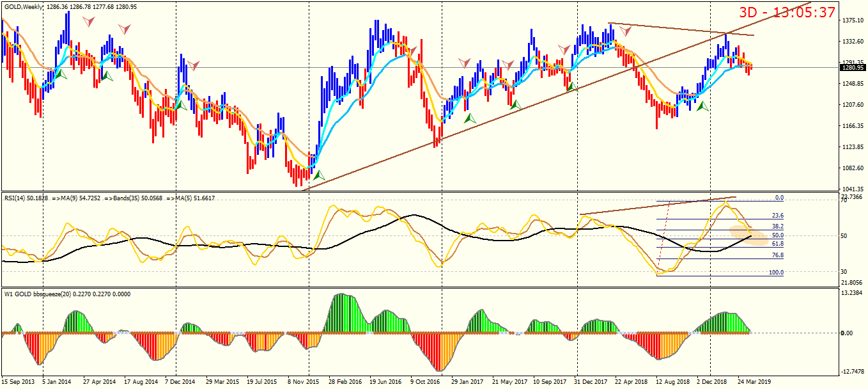Click the orange ellipse highlight on the RSI

click(748, 235)
